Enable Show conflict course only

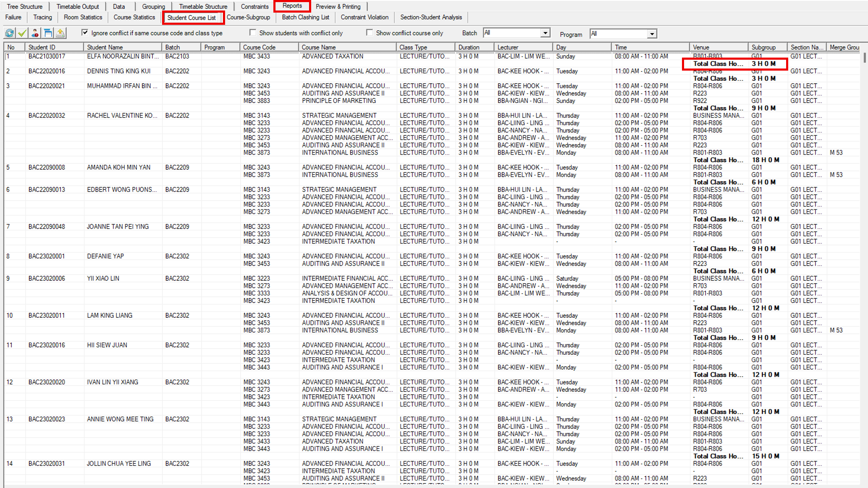click(x=369, y=32)
